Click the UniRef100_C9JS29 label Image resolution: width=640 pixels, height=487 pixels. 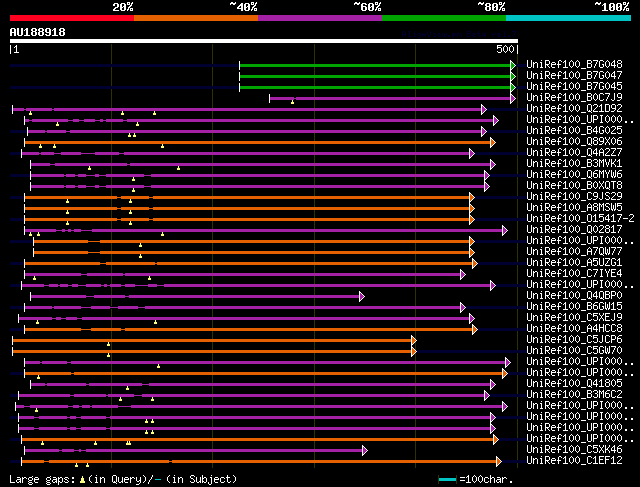574,197
